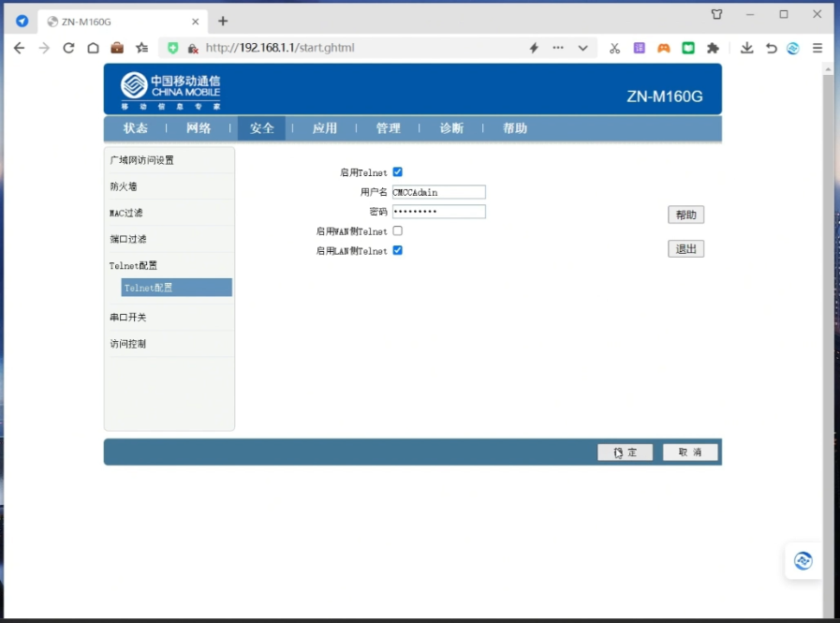Enable the 启用WAN侧Telnet checkbox
The width and height of the screenshot is (840, 623).
pyautogui.click(x=398, y=230)
